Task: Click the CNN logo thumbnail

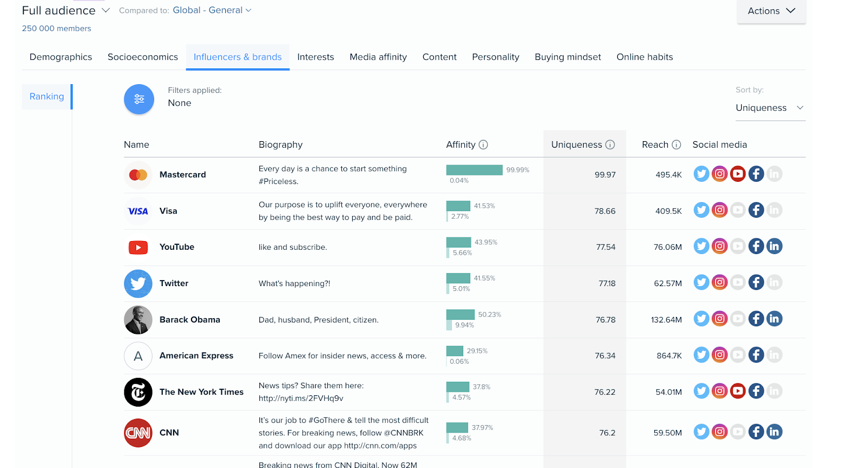Action: tap(138, 433)
